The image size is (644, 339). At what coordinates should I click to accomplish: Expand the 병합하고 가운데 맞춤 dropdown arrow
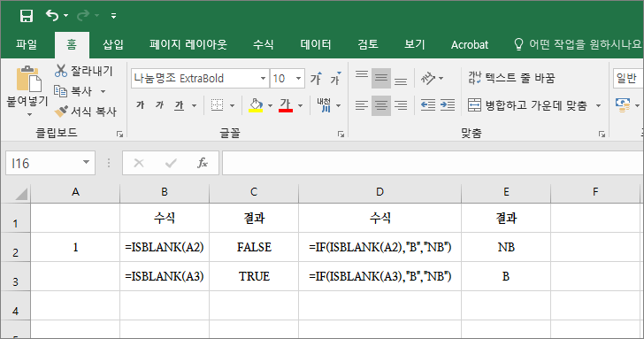tap(598, 106)
